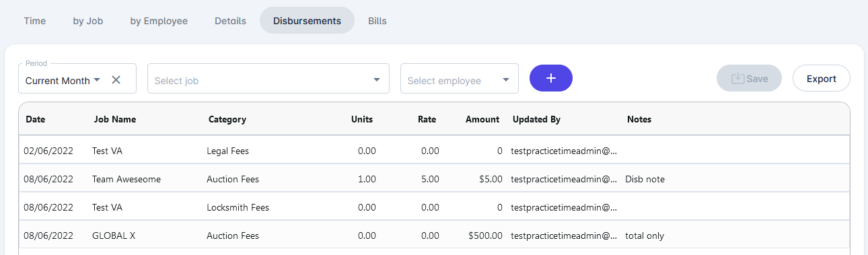Click the Disb note notes cell

[x=645, y=179]
